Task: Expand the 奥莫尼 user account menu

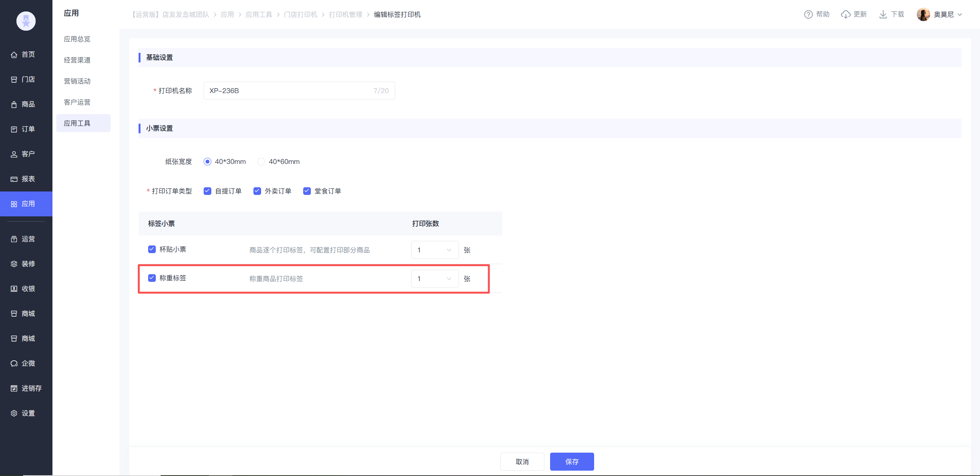Action: [943, 15]
